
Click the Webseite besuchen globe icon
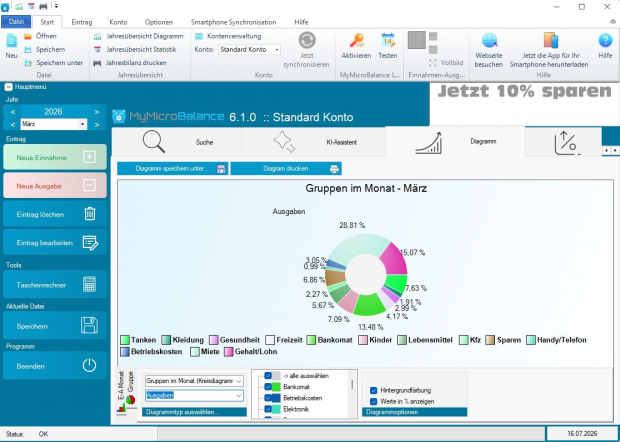click(x=489, y=40)
